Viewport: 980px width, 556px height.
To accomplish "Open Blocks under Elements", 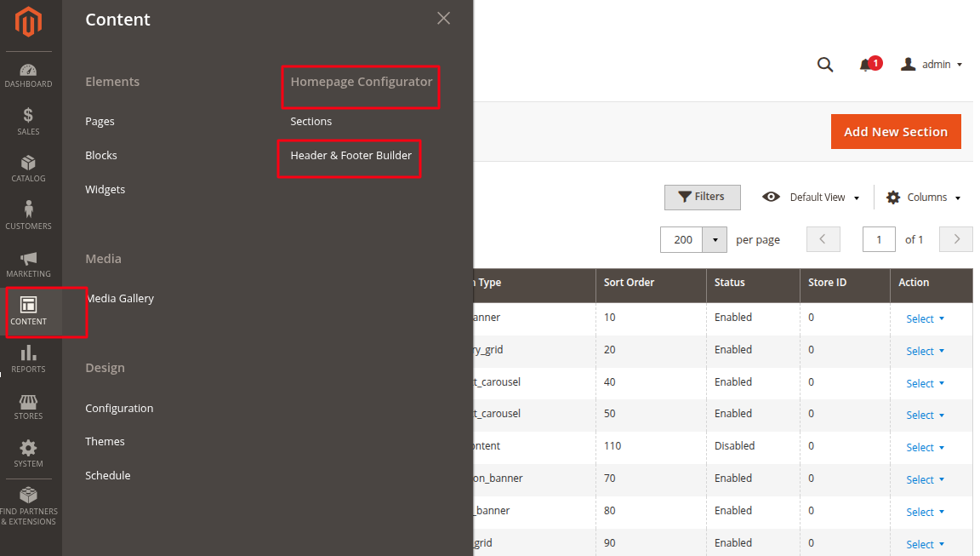I will (101, 155).
